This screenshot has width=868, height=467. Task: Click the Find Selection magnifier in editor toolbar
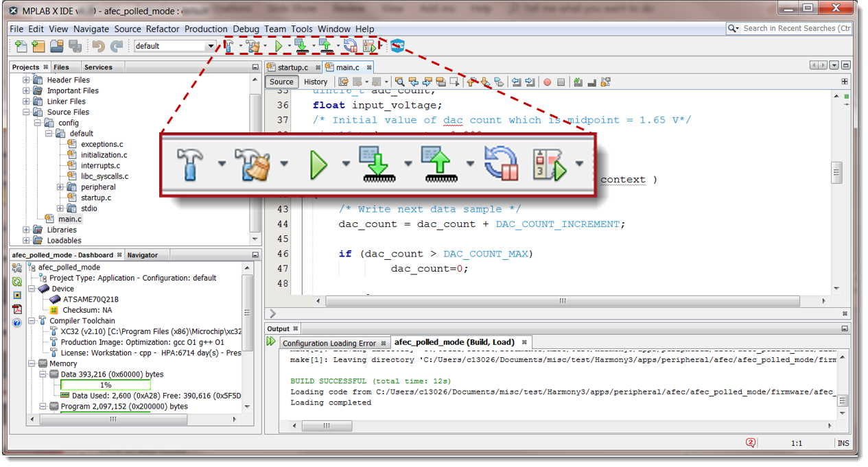(401, 82)
